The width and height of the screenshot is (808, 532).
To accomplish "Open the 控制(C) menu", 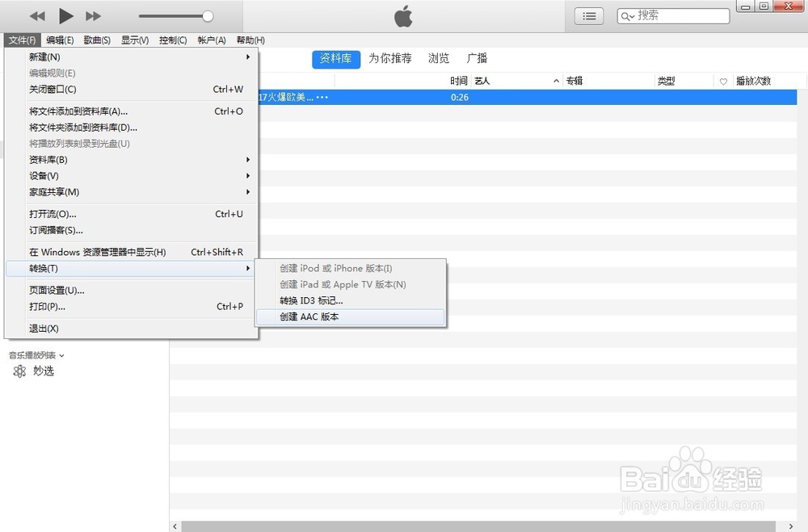I will (x=173, y=40).
